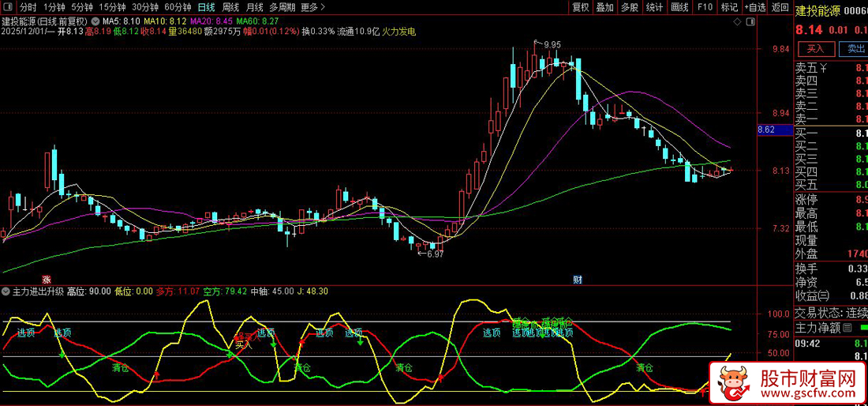Switch to the 分时 intraday view

pyautogui.click(x=28, y=8)
